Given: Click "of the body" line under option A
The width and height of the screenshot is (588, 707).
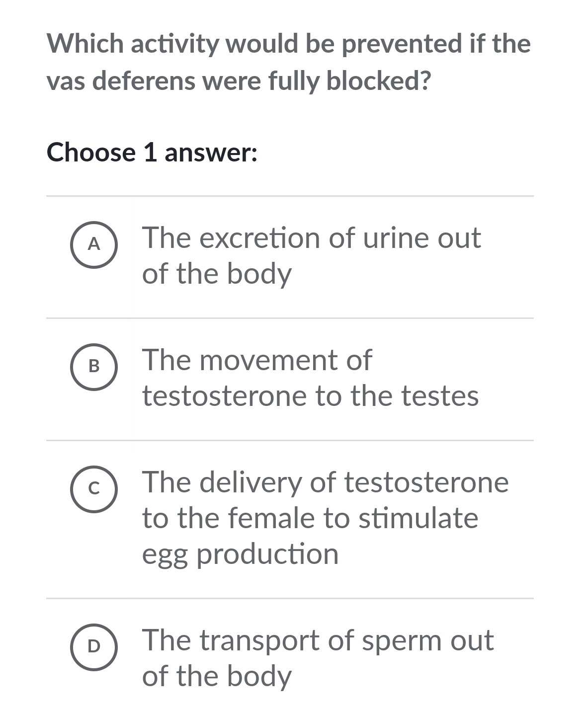Looking at the screenshot, I should [x=217, y=274].
